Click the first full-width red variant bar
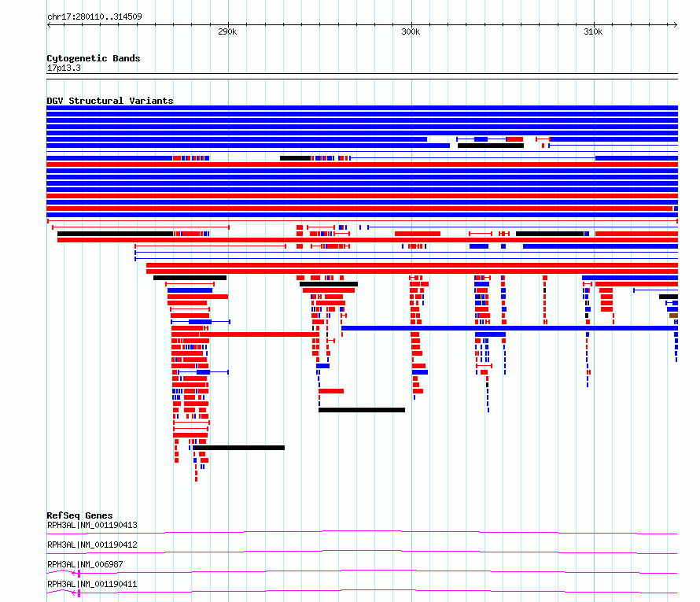Screen dimensions: 700x602 tap(362, 164)
